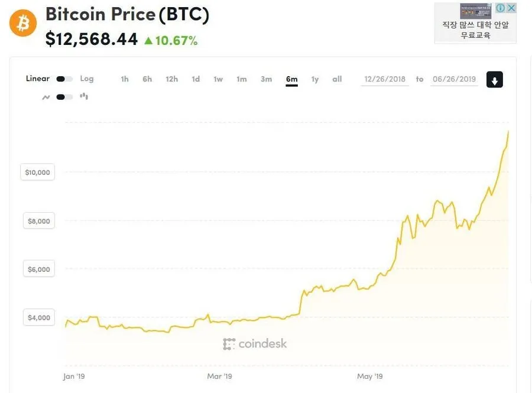Click the coindesk watermark logo
This screenshot has height=393, width=532.
pyautogui.click(x=255, y=344)
